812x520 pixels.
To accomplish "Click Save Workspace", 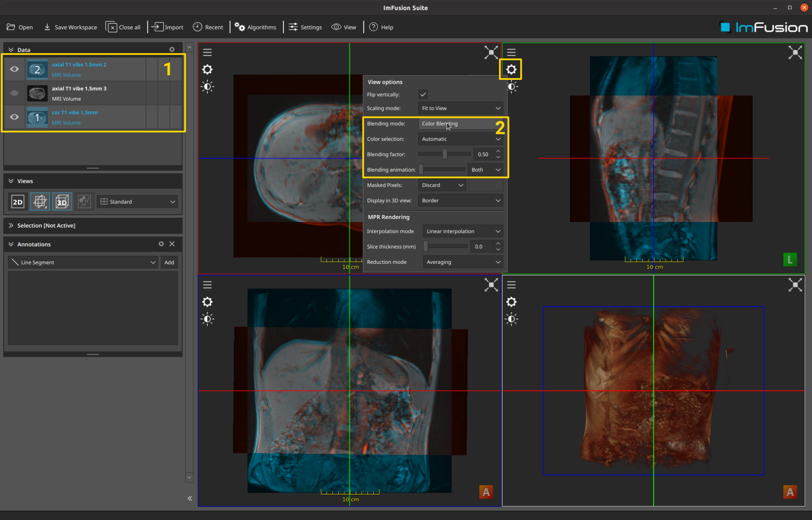I will tap(70, 27).
